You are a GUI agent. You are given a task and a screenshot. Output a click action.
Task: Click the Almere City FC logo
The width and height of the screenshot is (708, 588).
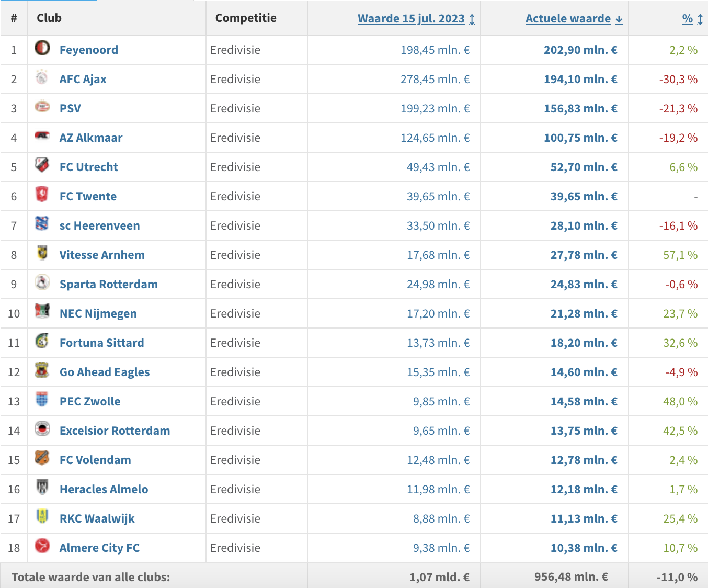42,546
